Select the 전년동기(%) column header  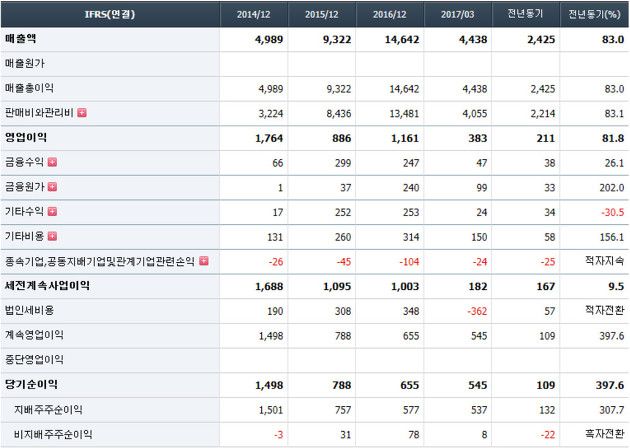[x=594, y=14]
